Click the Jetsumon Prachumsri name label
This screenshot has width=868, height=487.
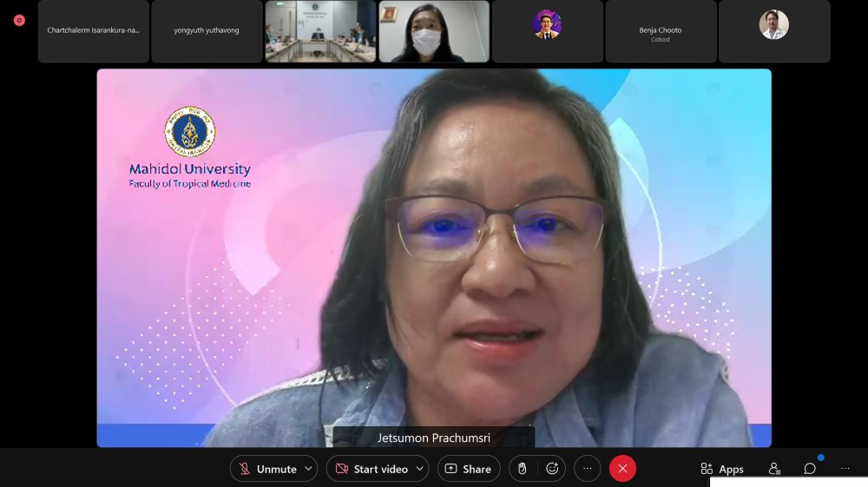[x=434, y=438]
